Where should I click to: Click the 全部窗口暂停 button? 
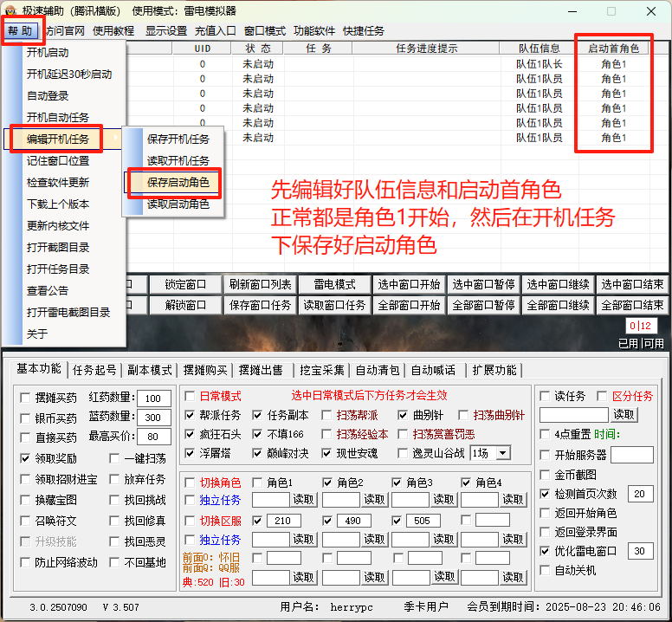(483, 305)
